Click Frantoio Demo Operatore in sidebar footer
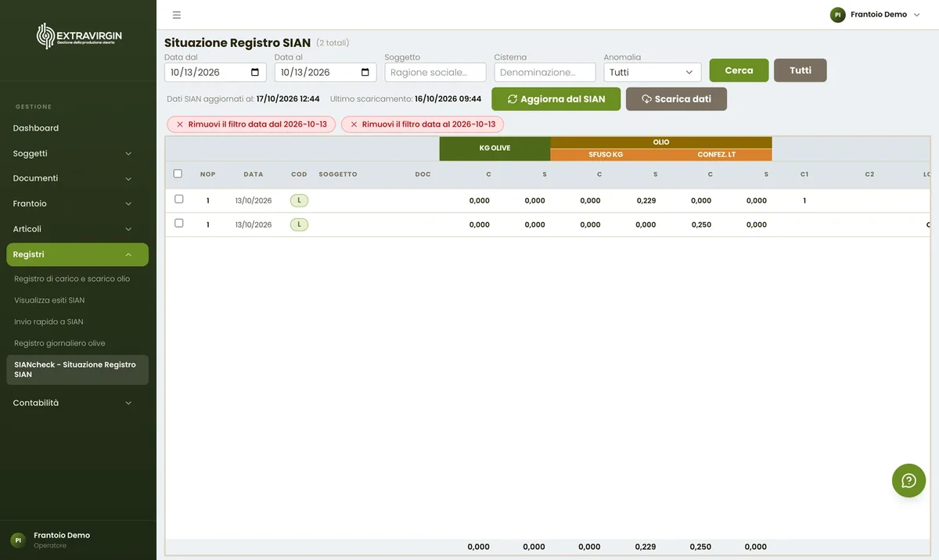 pos(62,540)
